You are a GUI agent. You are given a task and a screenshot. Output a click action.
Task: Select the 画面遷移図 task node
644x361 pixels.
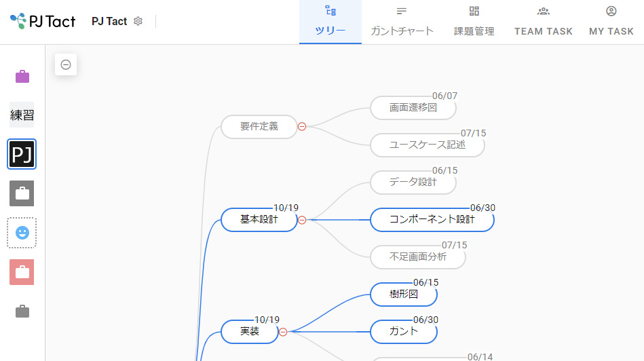pyautogui.click(x=413, y=108)
